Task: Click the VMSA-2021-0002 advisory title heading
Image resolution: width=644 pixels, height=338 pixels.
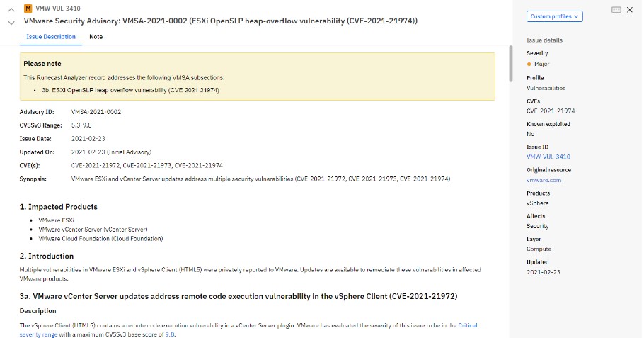Action: click(221, 21)
